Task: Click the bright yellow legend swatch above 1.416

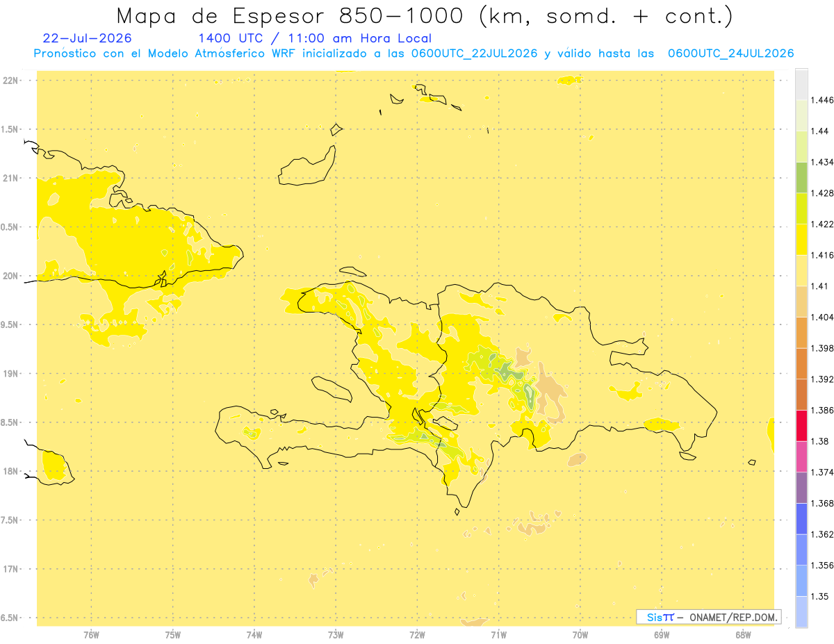Action: [x=801, y=240]
